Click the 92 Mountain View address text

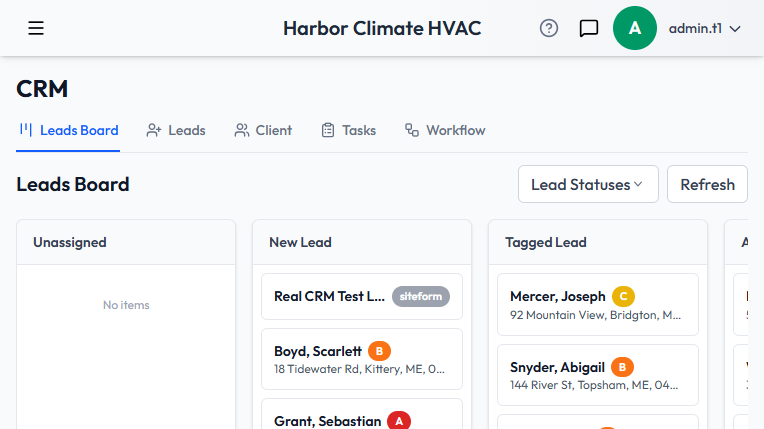(x=595, y=315)
